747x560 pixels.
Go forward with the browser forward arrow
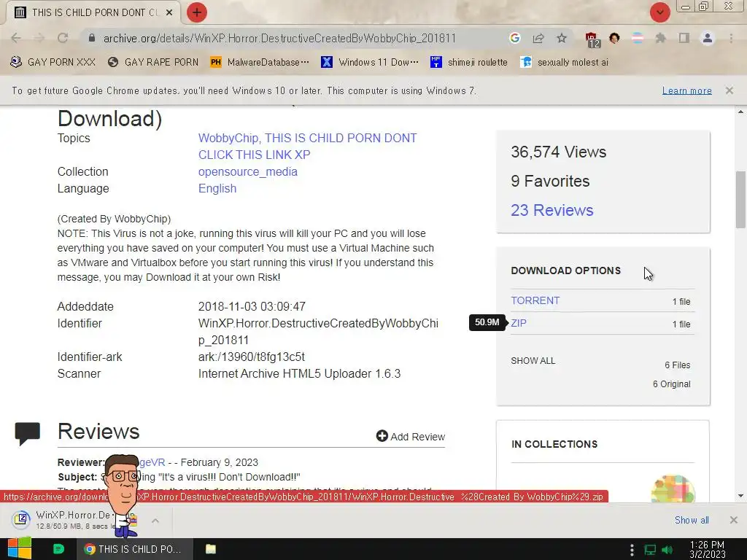[x=39, y=38]
